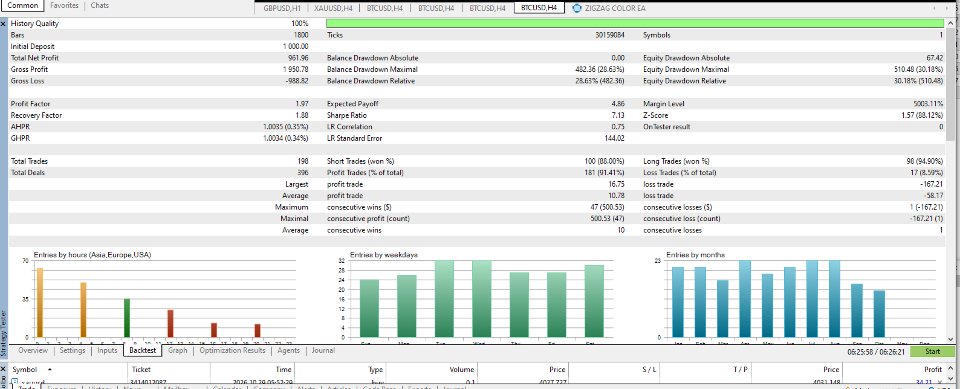Click the ZIGZAG COLOR EA circular icon
Image resolution: width=960 pixels, height=389 pixels.
577,8
